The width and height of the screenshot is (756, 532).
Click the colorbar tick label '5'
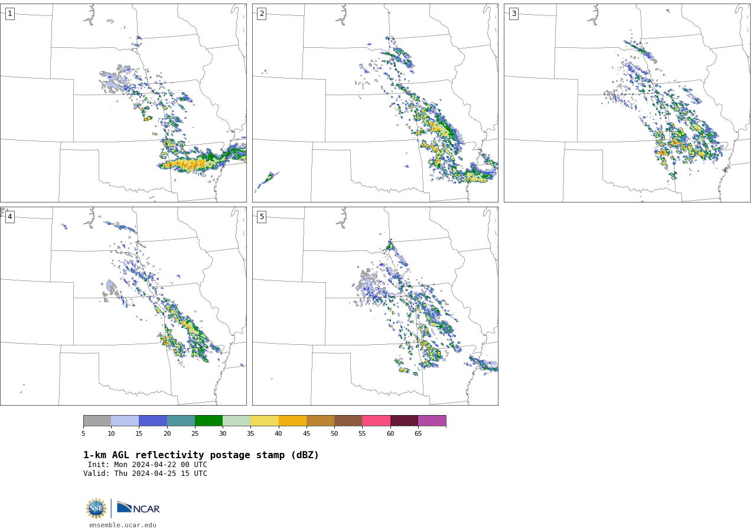83,434
